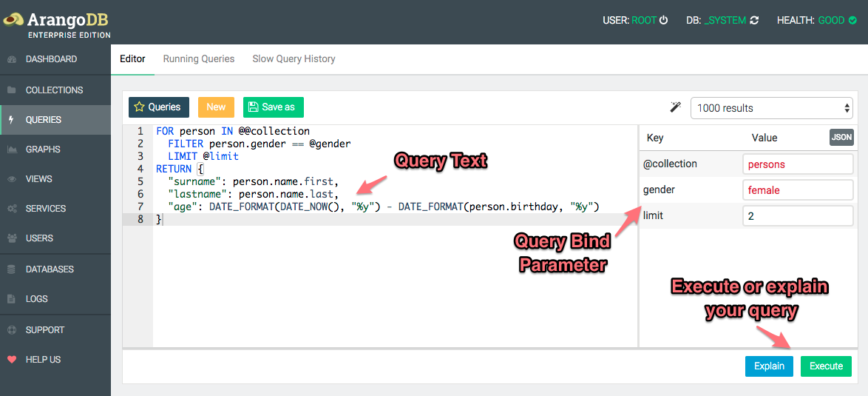Click the green health checkmark icon

pos(852,21)
